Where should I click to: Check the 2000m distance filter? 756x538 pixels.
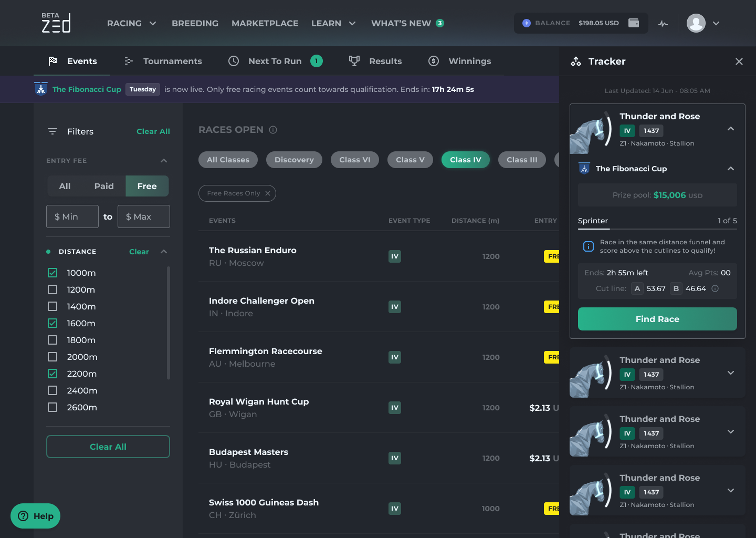(52, 357)
